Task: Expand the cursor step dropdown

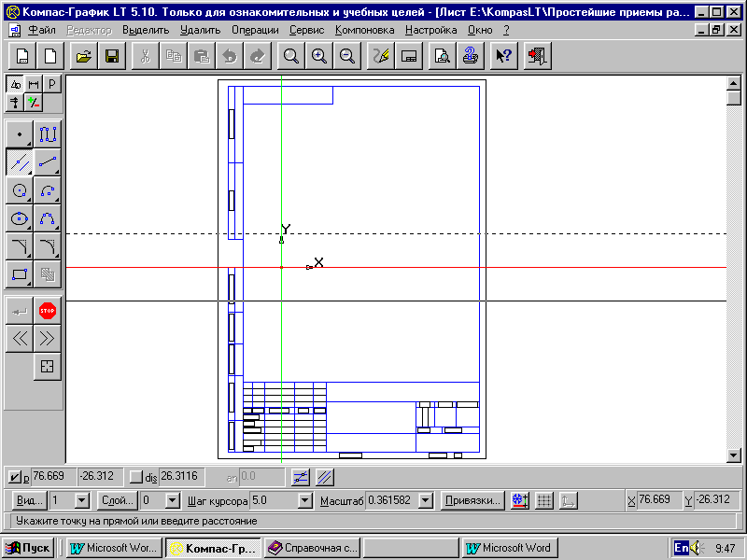Action: coord(305,500)
